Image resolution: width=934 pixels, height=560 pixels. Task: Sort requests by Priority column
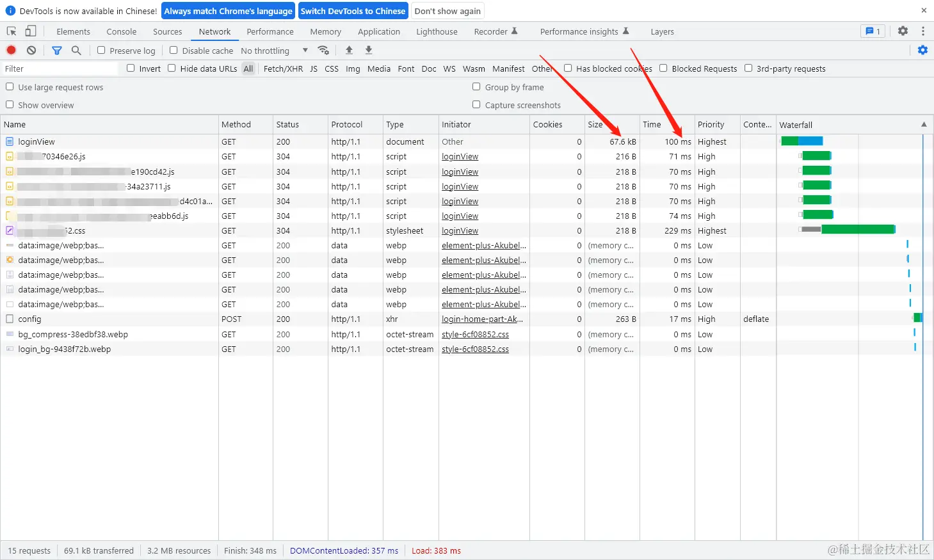click(x=717, y=124)
